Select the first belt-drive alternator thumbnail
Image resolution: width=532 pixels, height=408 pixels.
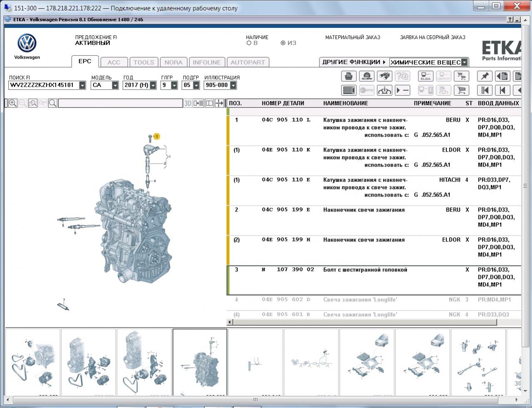[32, 361]
